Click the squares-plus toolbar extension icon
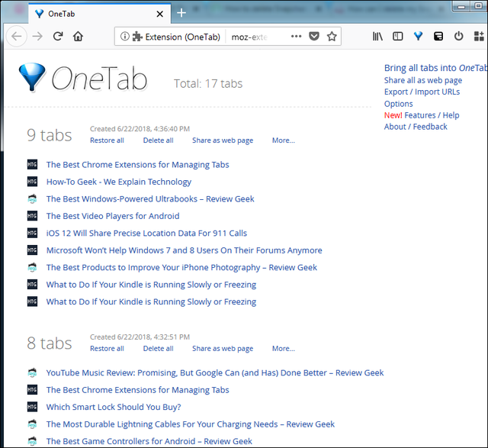 (479, 37)
